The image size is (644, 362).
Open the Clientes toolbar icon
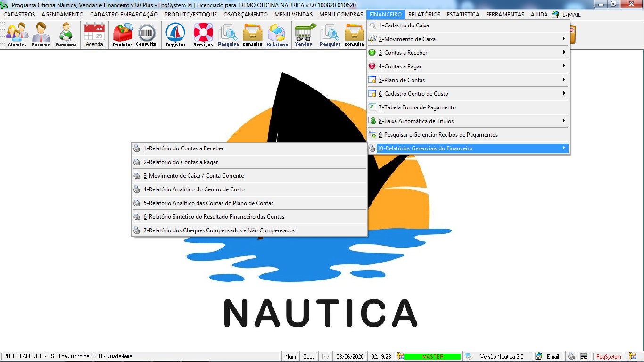17,35
